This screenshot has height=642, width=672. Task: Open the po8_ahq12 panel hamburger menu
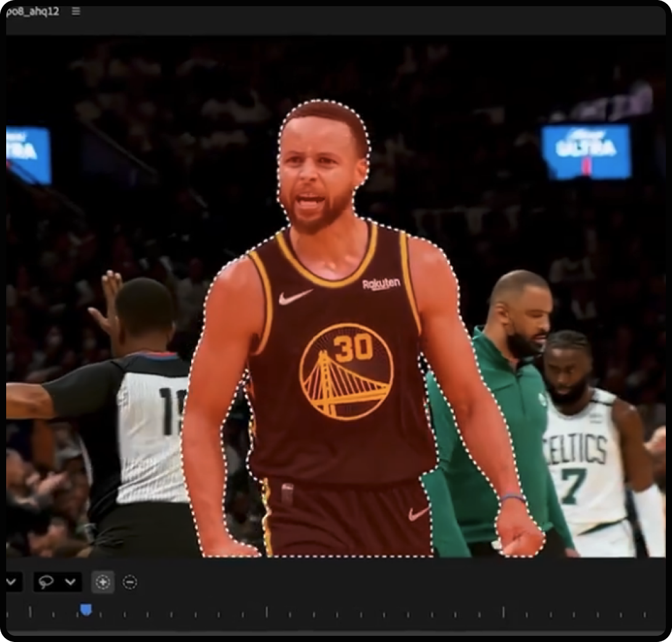pos(76,12)
